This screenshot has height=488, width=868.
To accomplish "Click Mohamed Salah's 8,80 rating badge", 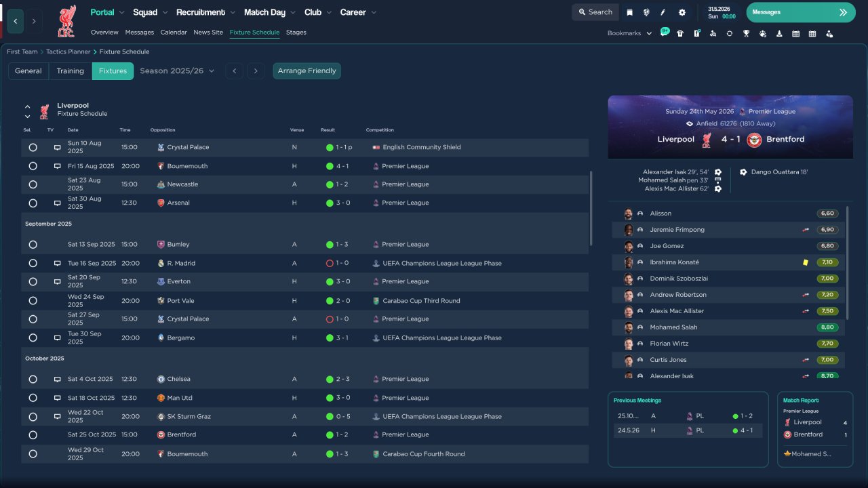I will pyautogui.click(x=827, y=327).
